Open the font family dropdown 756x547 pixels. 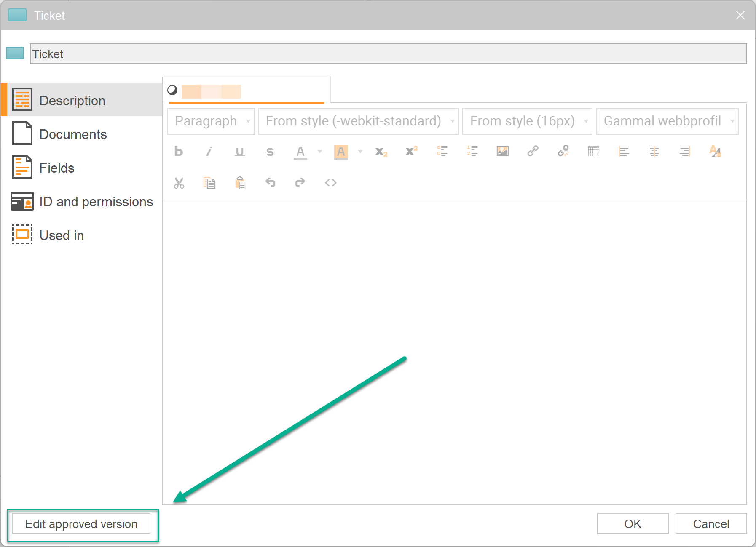(358, 121)
